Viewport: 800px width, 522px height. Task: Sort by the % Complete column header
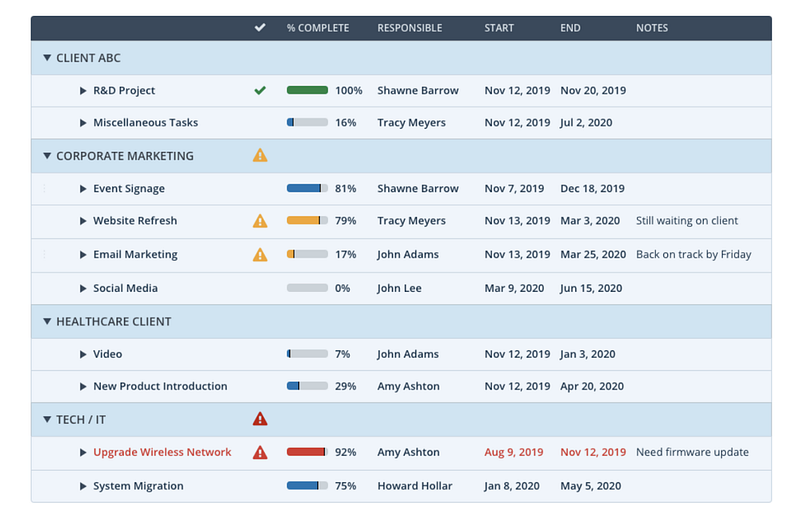pos(317,28)
